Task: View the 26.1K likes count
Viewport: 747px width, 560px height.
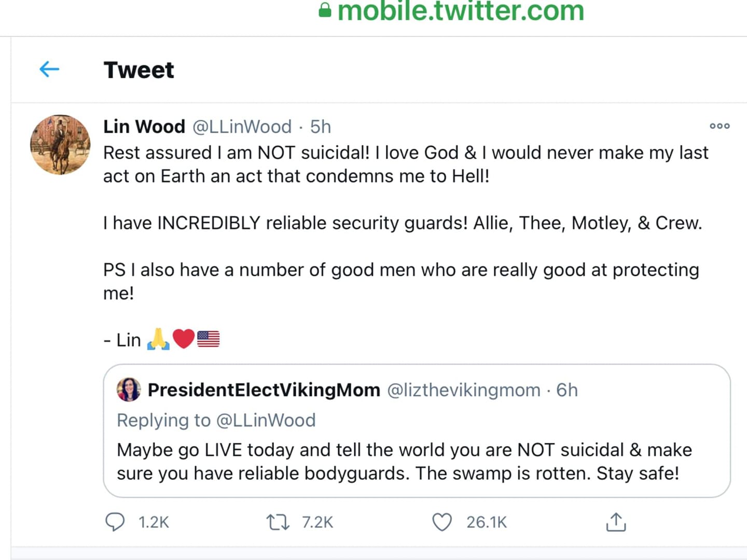Action: 487,522
